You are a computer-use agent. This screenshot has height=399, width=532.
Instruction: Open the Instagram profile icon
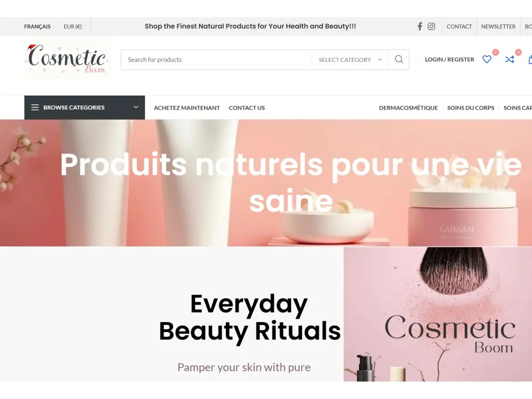pos(431,27)
